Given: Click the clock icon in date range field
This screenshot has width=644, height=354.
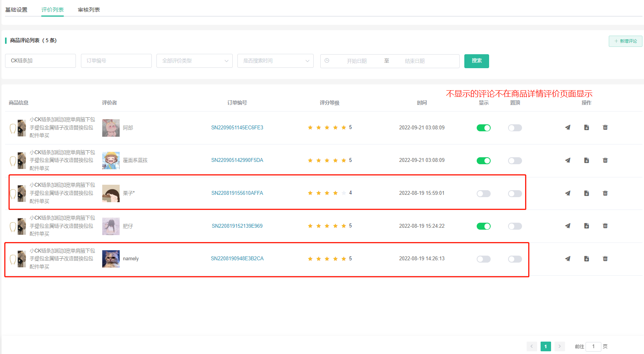Looking at the screenshot, I should tap(327, 61).
